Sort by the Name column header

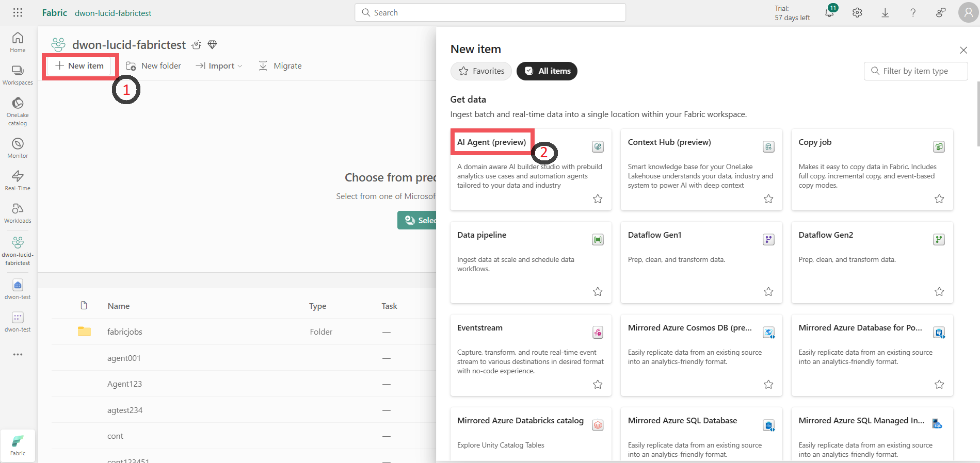click(x=119, y=306)
